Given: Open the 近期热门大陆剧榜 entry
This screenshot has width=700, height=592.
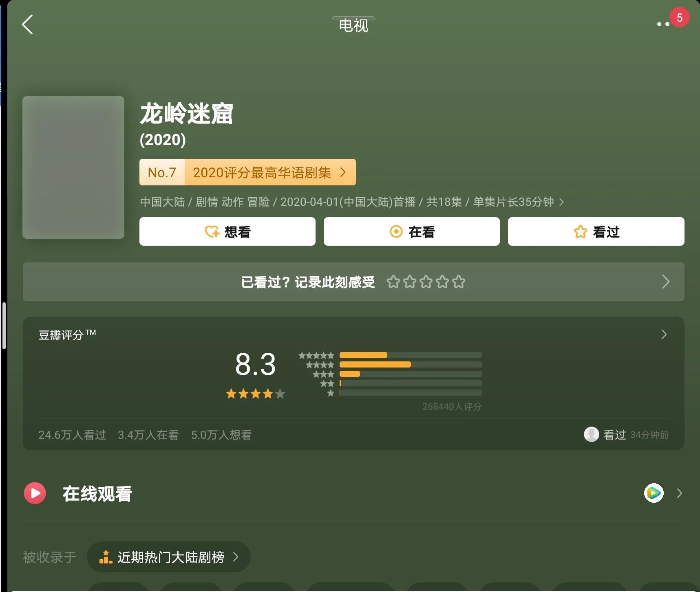Looking at the screenshot, I should (x=171, y=557).
